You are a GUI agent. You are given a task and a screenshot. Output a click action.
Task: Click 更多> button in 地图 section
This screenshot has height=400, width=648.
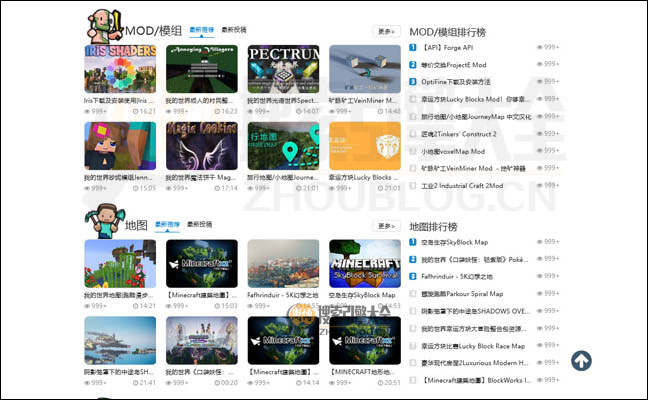[386, 226]
